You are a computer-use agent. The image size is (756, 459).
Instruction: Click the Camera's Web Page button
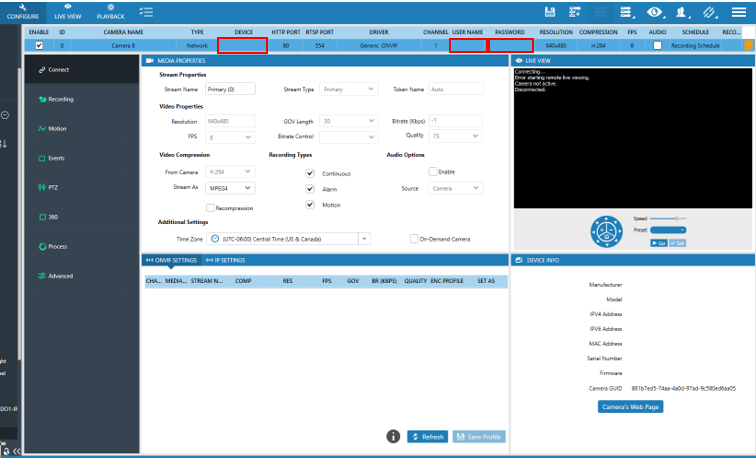630,407
